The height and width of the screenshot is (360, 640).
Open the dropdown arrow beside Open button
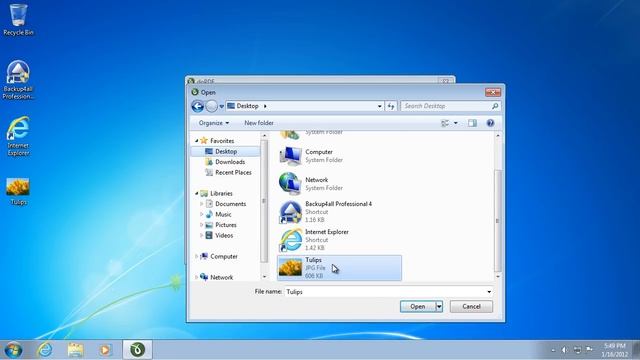pyautogui.click(x=439, y=307)
